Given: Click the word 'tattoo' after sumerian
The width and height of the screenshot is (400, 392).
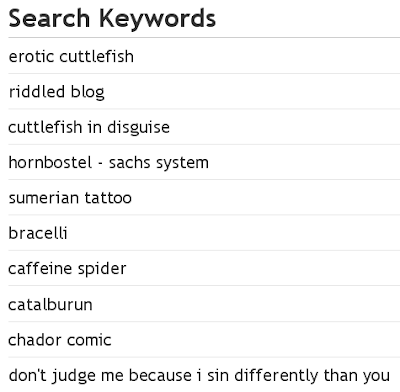Looking at the screenshot, I should 108,198.
